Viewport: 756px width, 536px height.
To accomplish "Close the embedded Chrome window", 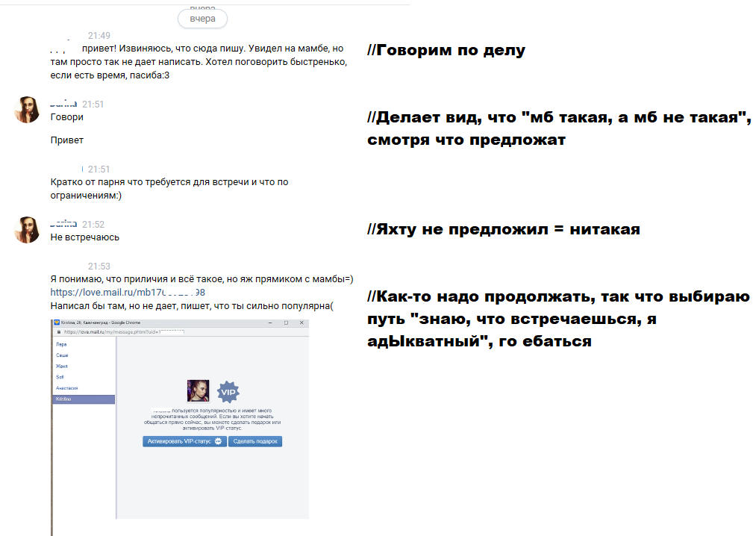I will (x=301, y=322).
